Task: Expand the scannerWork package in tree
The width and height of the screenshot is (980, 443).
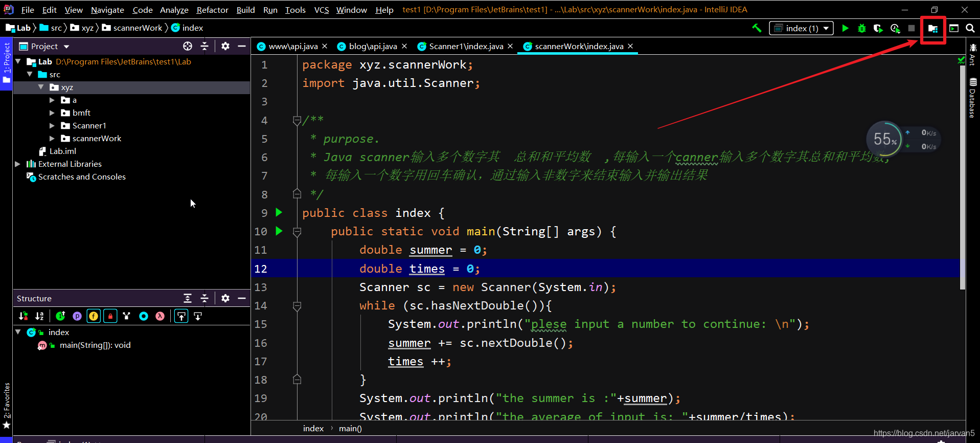Action: (52, 138)
